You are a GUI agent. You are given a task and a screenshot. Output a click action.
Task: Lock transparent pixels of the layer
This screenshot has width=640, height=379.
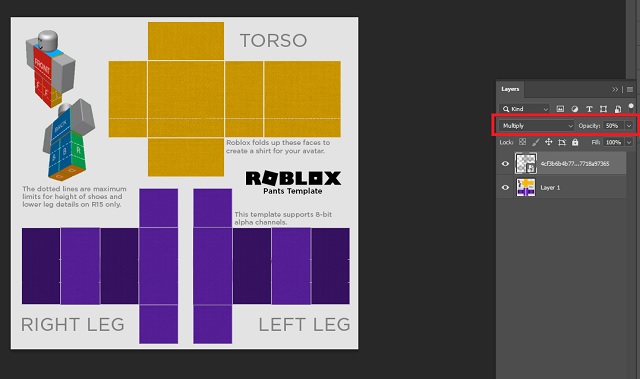coord(522,142)
